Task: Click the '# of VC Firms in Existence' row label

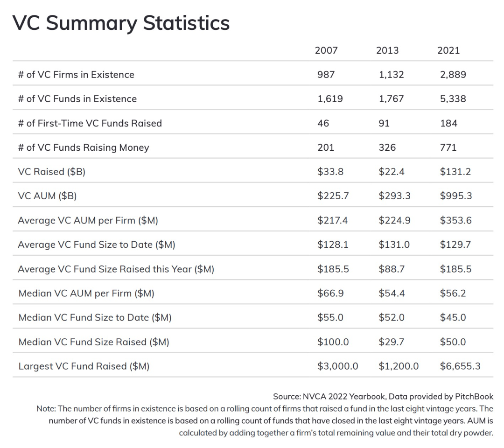Action: [x=76, y=75]
